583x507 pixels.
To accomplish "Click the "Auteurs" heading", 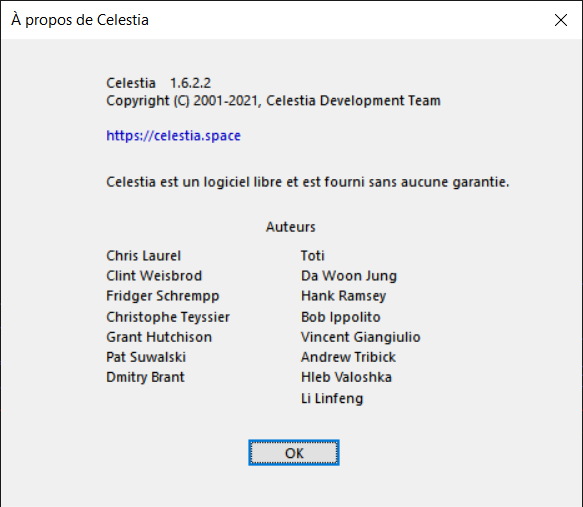I will pyautogui.click(x=291, y=227).
